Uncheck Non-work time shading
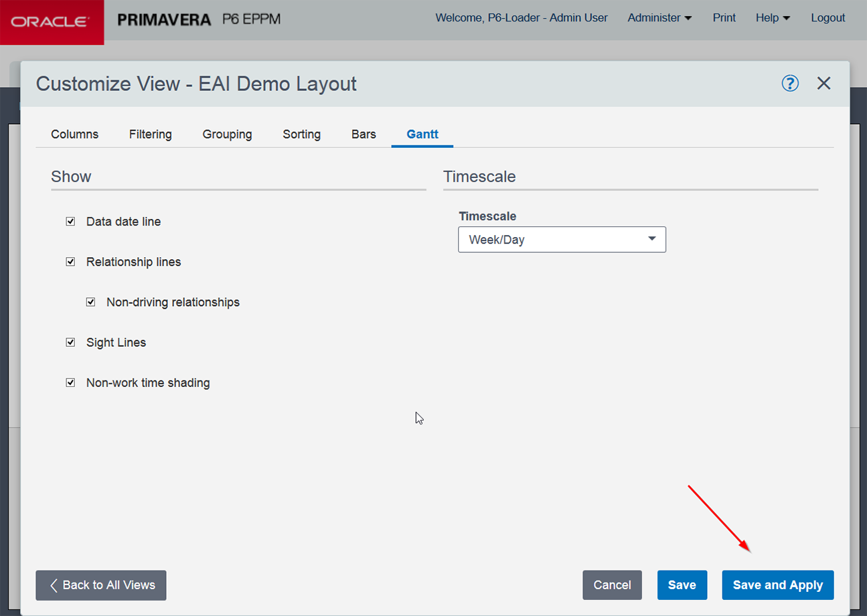 [70, 383]
